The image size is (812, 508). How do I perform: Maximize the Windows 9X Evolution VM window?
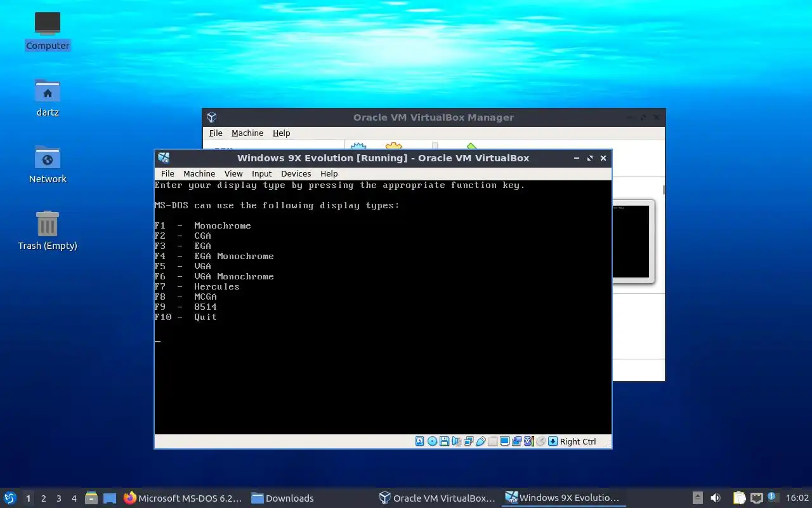coord(590,158)
